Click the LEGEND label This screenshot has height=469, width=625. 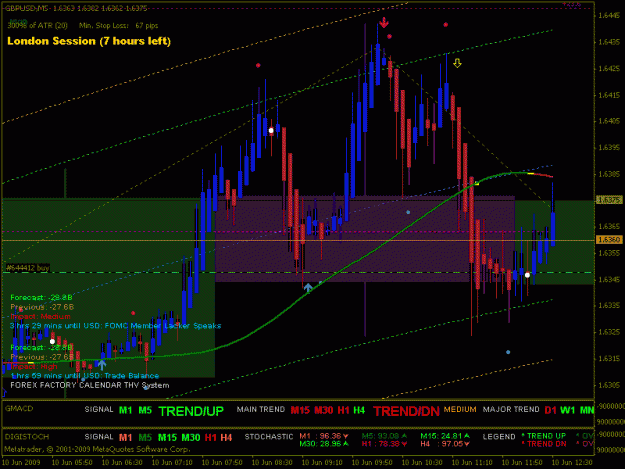pos(499,437)
